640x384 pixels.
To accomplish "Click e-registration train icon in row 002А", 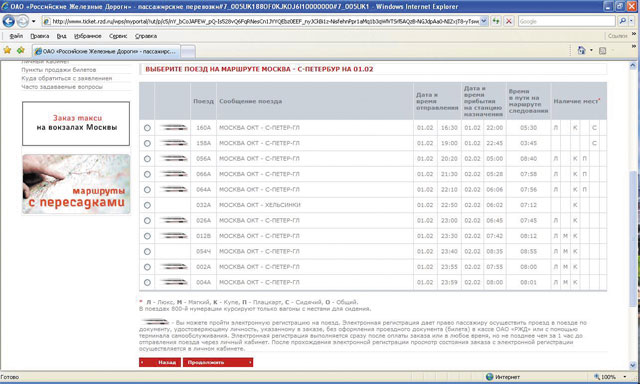I will 173,267.
